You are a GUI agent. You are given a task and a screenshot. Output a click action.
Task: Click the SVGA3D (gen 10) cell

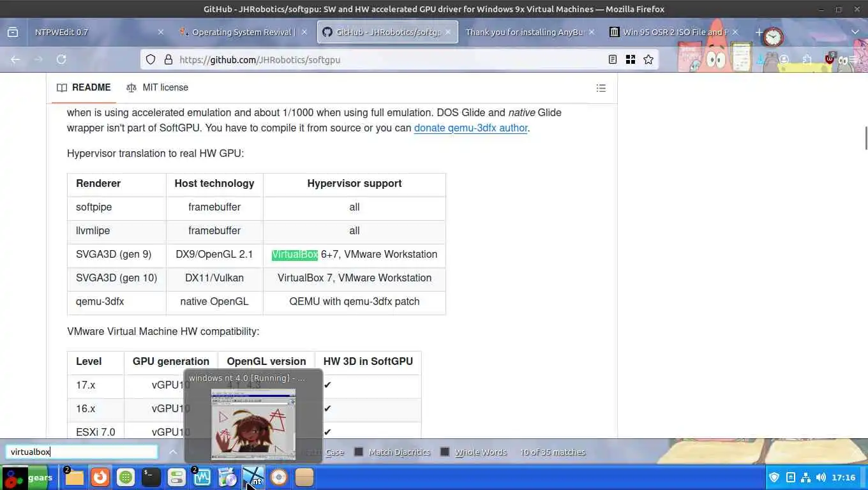click(117, 278)
